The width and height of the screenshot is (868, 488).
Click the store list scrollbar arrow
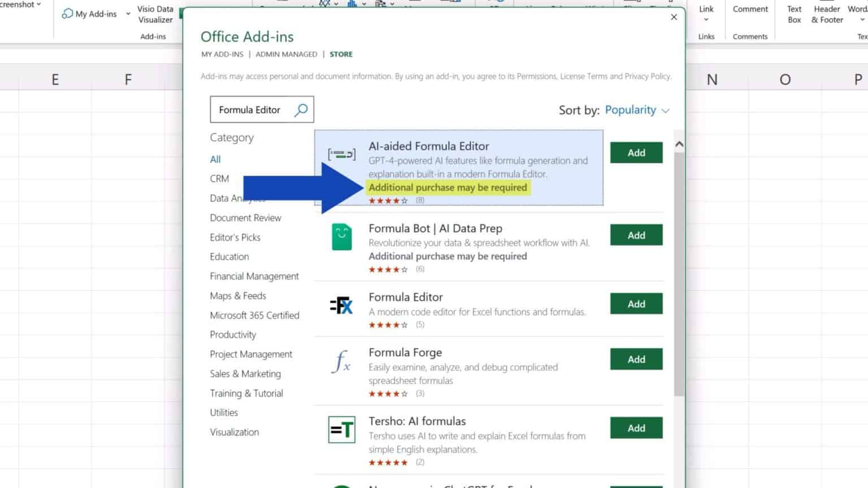[679, 145]
